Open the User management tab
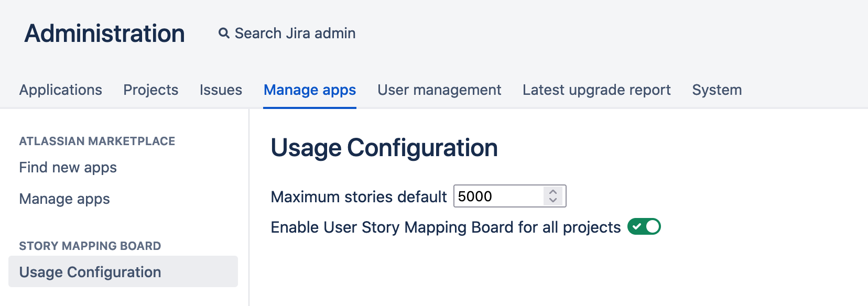The width and height of the screenshot is (868, 306). coord(439,90)
